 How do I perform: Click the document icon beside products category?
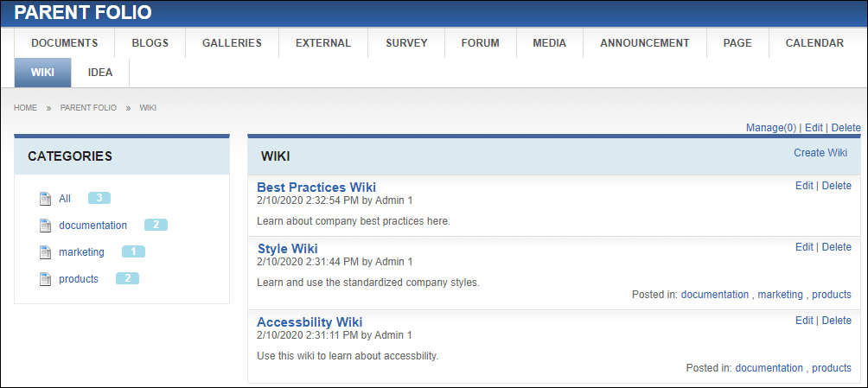(46, 279)
